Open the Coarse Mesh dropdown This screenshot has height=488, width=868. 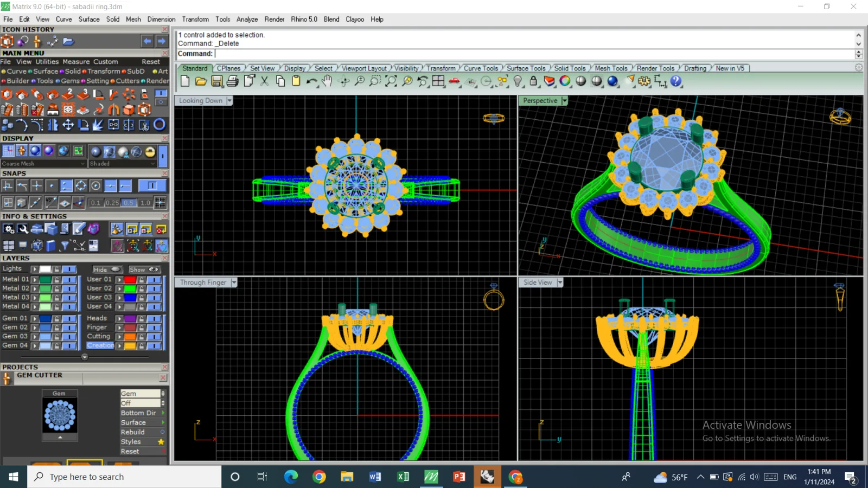tap(43, 164)
